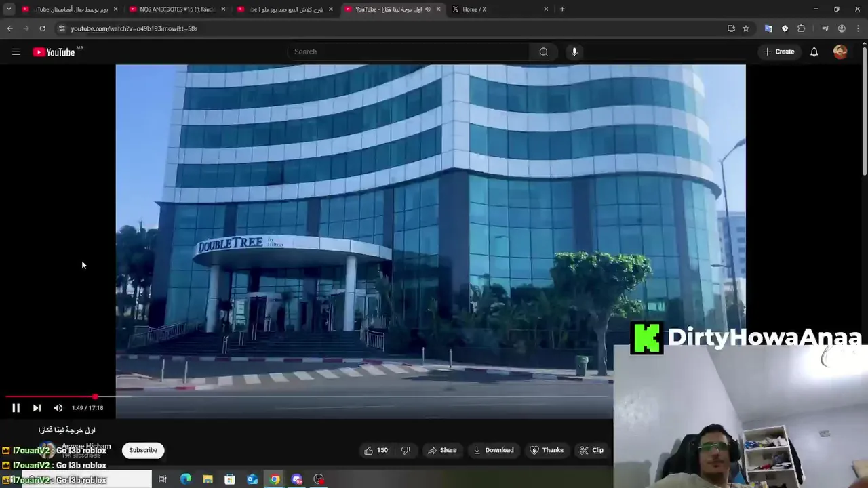This screenshot has height=488, width=868.
Task: Skip to the next video
Action: click(x=37, y=408)
